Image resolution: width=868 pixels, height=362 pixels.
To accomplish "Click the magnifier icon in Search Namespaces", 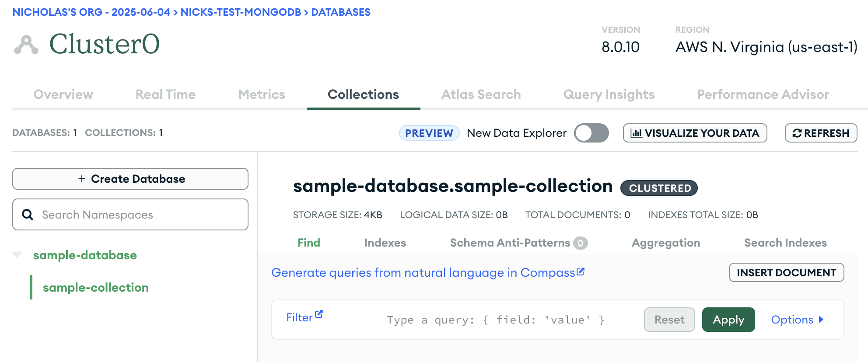I will pyautogui.click(x=28, y=214).
